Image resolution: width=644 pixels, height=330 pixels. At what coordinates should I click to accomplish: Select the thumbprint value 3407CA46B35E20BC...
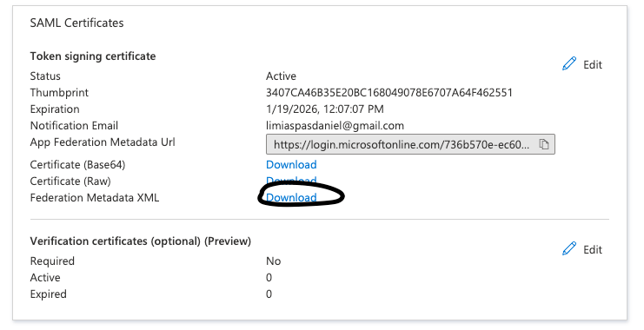click(x=389, y=92)
